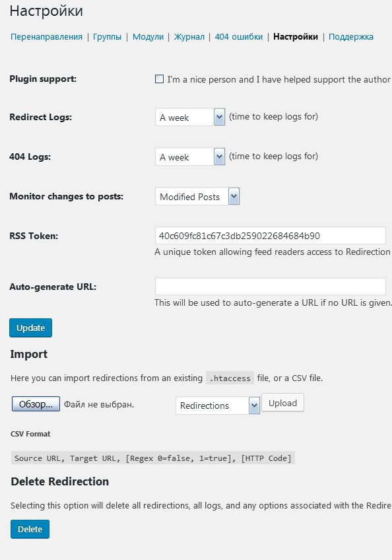Click the Delete Redirection heading
392x560 pixels.
60,482
